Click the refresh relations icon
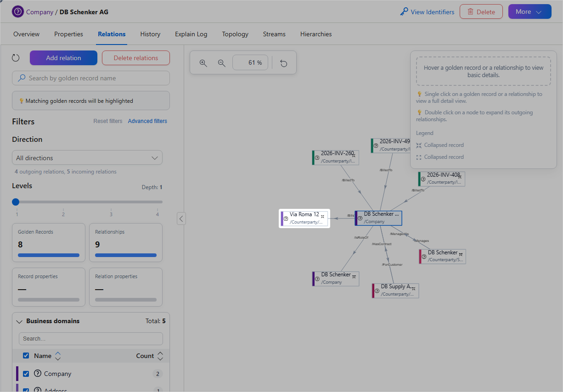Screen dimensions: 563x392 (16, 58)
